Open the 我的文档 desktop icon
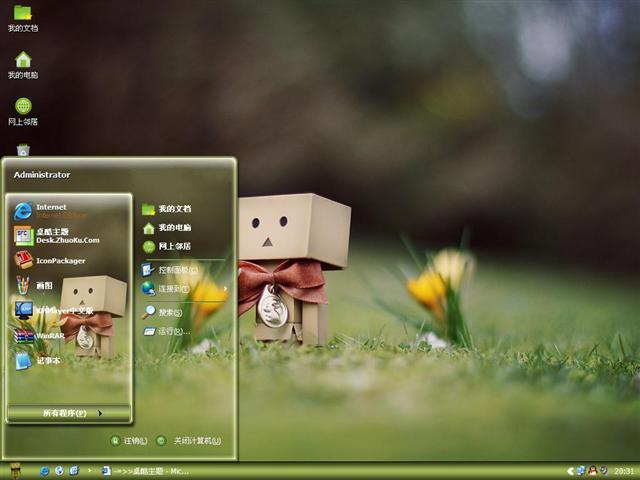Image resolution: width=640 pixels, height=480 pixels. 23,18
